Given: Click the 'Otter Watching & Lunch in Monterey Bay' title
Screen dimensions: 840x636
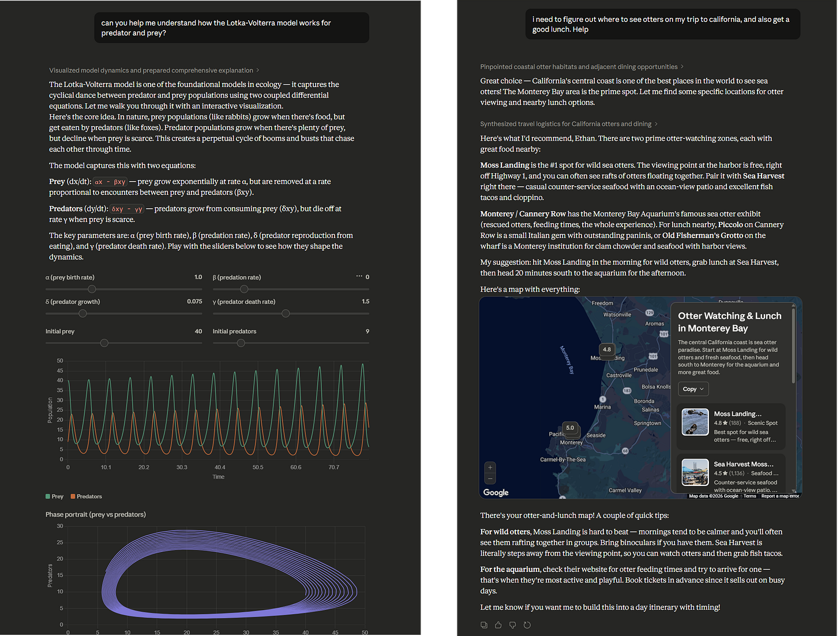Looking at the screenshot, I should pyautogui.click(x=730, y=322).
